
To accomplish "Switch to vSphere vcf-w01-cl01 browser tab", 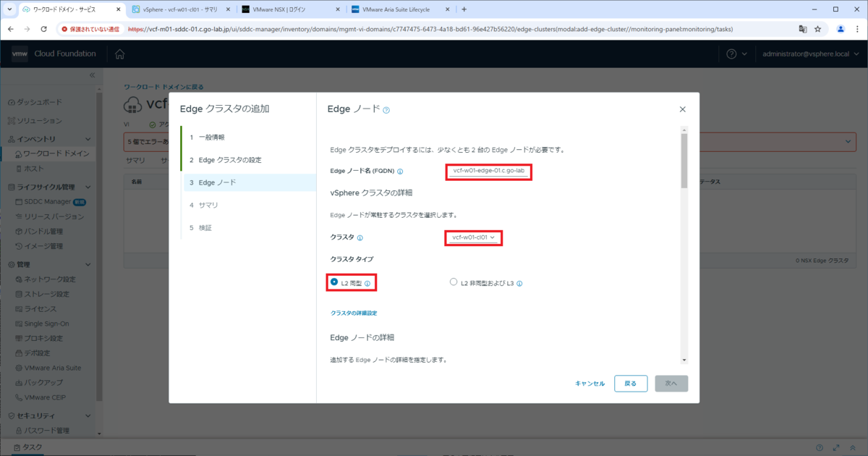I will (181, 9).
